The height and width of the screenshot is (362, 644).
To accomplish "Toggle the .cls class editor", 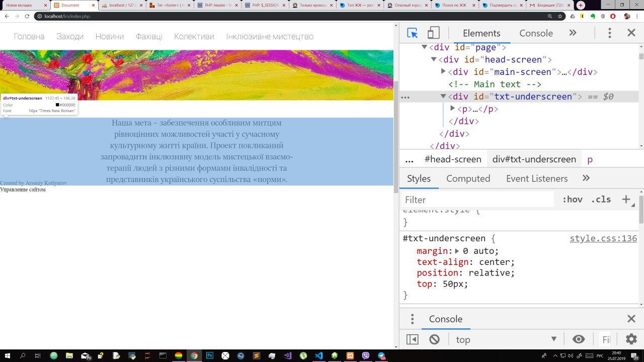I will click(x=601, y=200).
